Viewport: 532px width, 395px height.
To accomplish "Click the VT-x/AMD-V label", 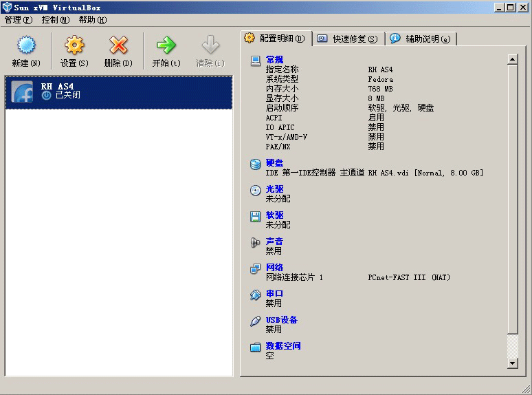I will click(x=287, y=137).
